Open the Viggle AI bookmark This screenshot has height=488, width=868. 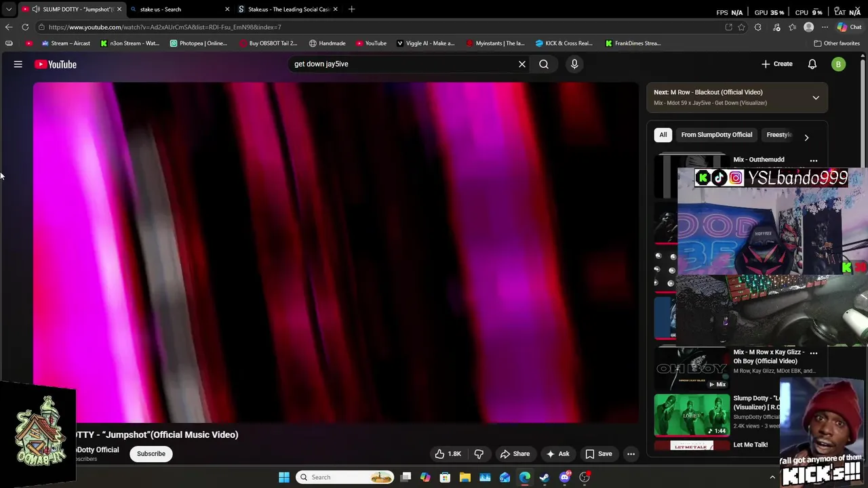[425, 43]
